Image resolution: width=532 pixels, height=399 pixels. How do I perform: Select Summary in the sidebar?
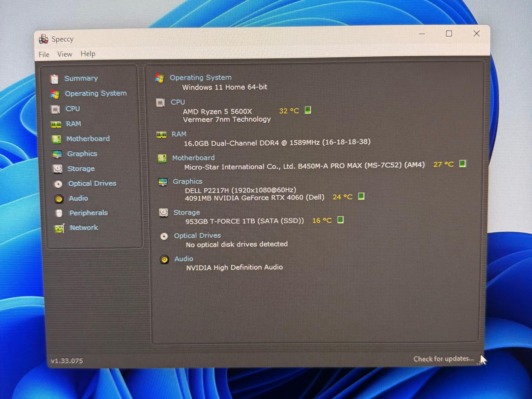(x=81, y=78)
